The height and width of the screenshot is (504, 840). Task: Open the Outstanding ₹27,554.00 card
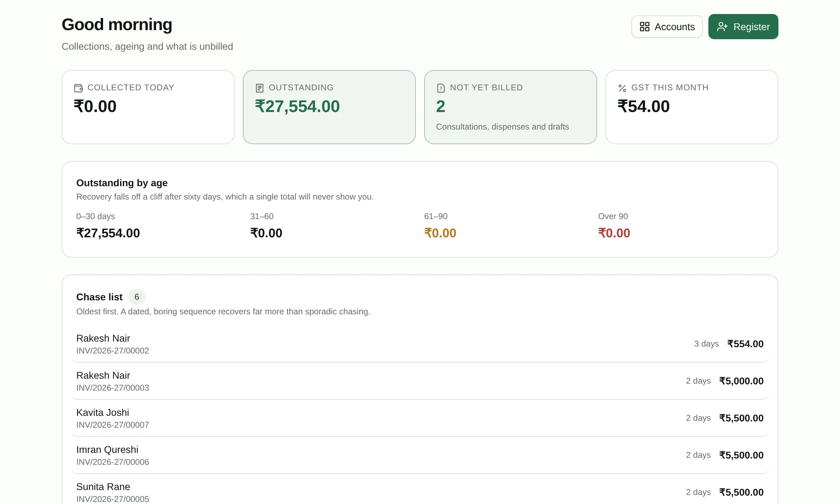tap(329, 107)
